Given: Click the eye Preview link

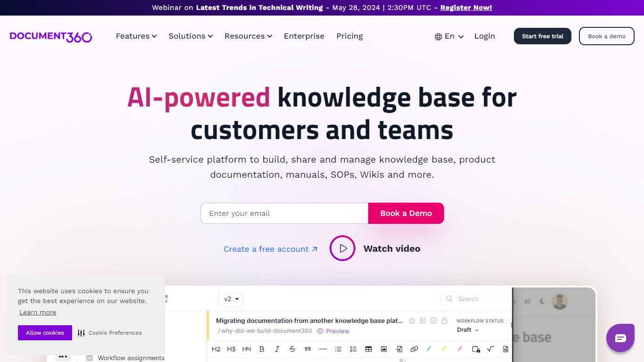Looking at the screenshot, I should tap(333, 331).
